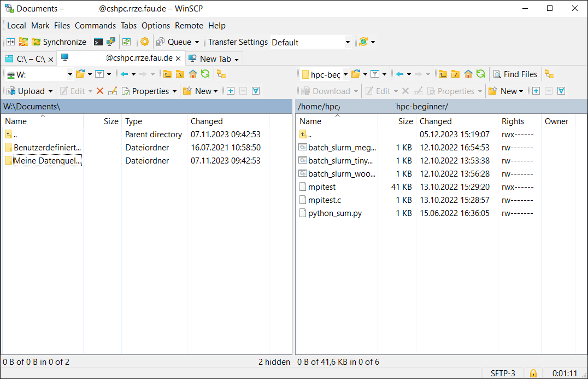Open session in PuTTY icon
Image resolution: width=588 pixels, height=379 pixels.
click(x=110, y=42)
